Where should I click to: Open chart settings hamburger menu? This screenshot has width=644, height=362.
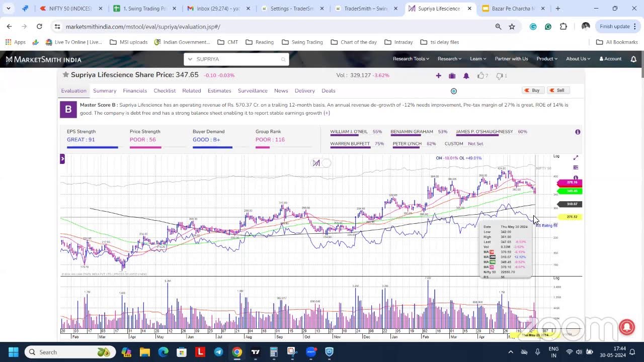(576, 167)
